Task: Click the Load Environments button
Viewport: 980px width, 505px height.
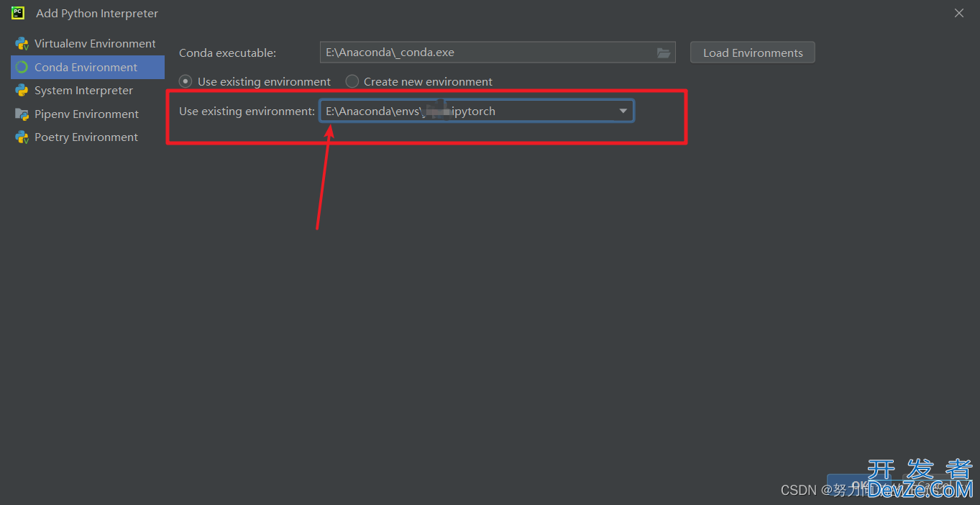Action: click(753, 53)
